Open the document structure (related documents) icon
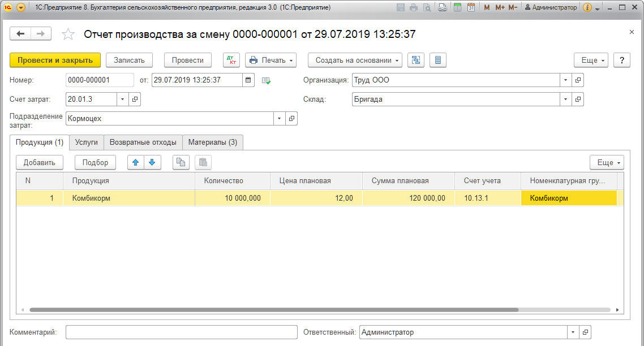Image resolution: width=644 pixels, height=346 pixels. (x=415, y=60)
